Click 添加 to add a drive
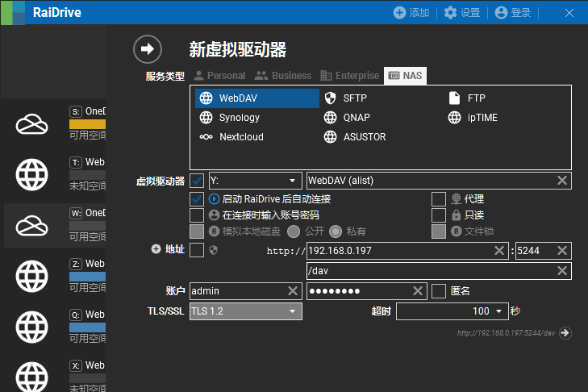 pyautogui.click(x=411, y=13)
